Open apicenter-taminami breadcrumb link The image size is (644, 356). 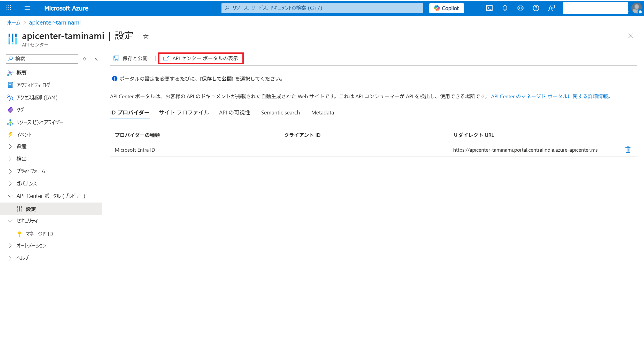(55, 22)
